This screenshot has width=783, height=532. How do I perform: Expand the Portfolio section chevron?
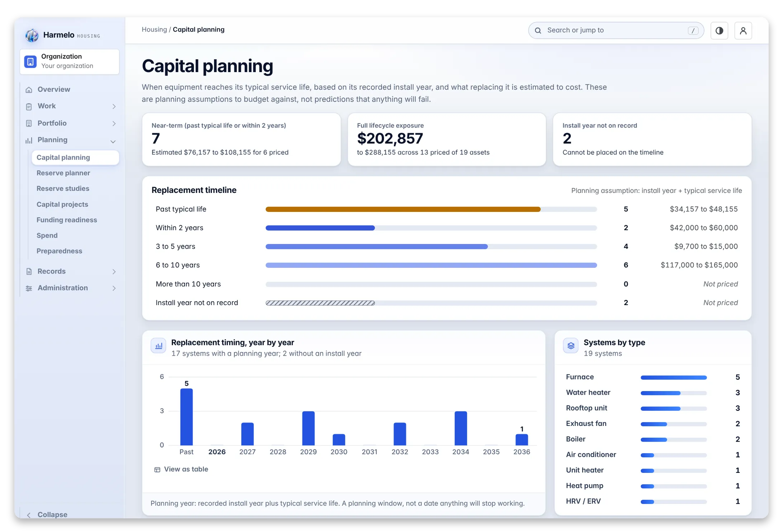(x=114, y=123)
